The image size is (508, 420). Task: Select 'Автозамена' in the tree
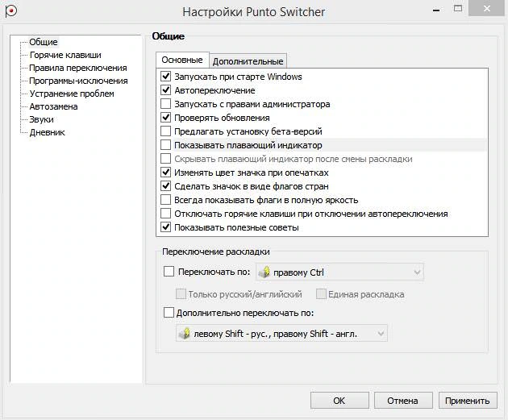click(x=53, y=106)
